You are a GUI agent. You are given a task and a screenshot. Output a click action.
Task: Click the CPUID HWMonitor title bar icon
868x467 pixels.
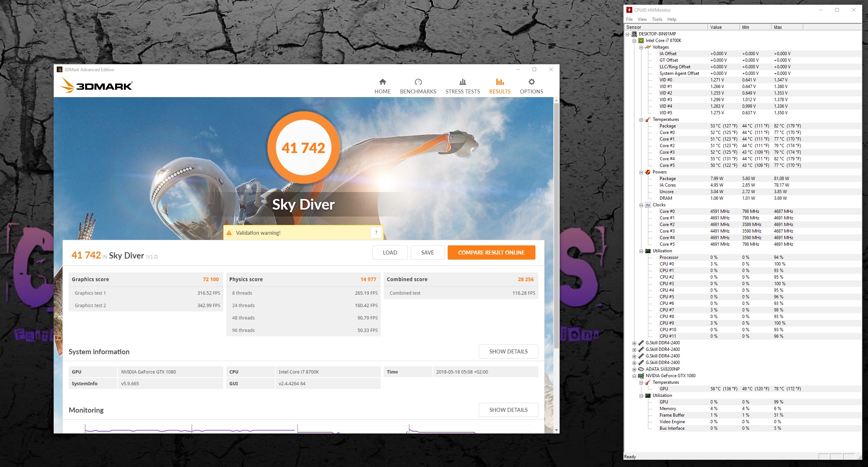pos(629,10)
